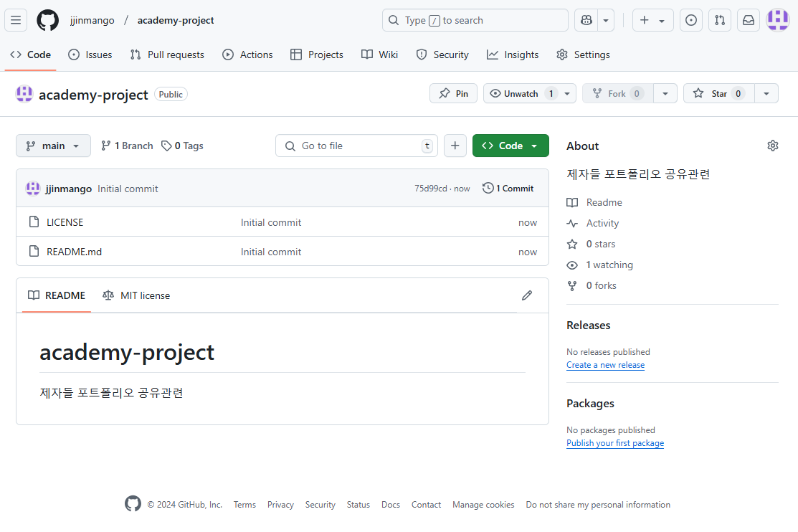Click commit history clock icon
Screen dimensions: 798x532
(488, 188)
